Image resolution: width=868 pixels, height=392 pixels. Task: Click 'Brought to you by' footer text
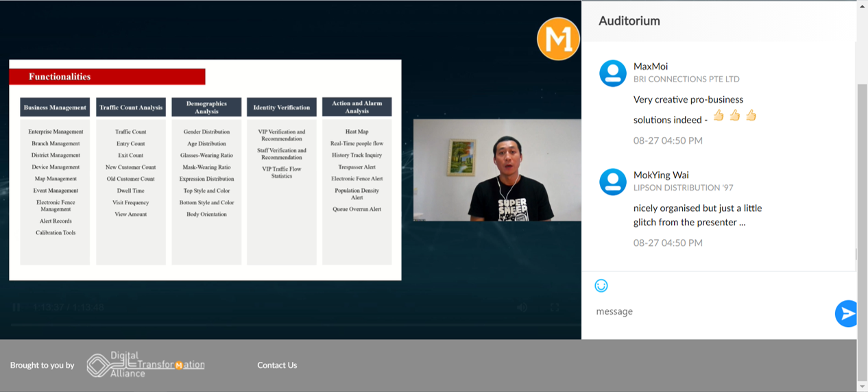tap(42, 365)
